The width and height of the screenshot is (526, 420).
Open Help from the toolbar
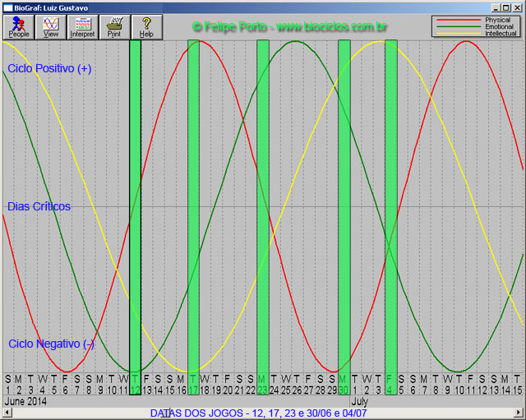[x=146, y=27]
